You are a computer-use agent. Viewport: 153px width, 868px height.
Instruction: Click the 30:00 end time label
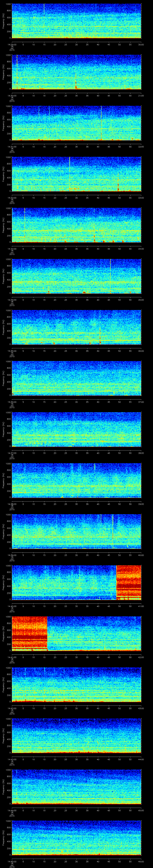tap(141, 44)
